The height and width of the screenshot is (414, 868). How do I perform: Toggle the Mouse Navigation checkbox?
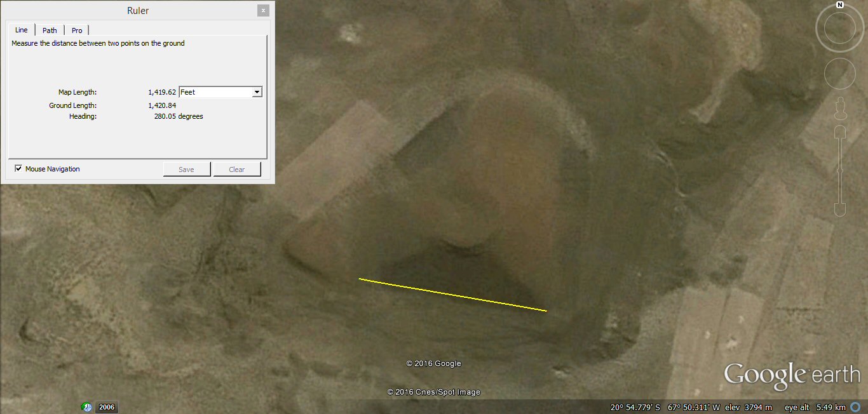[x=18, y=169]
